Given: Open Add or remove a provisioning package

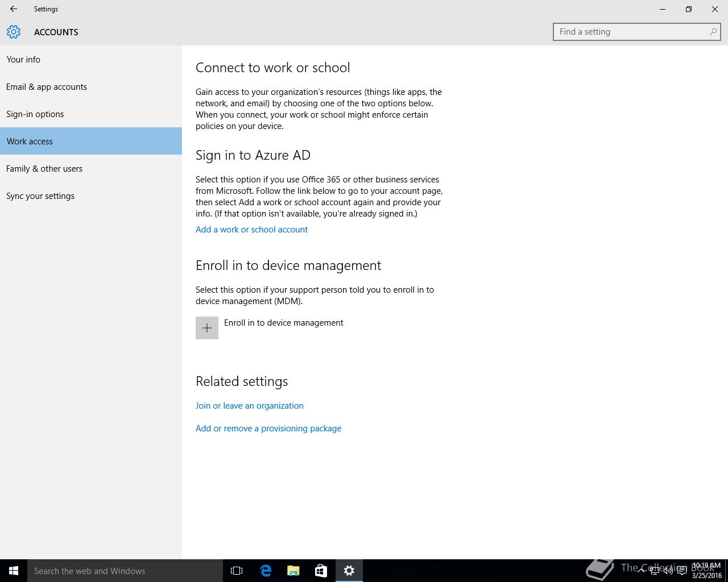Looking at the screenshot, I should (x=268, y=429).
